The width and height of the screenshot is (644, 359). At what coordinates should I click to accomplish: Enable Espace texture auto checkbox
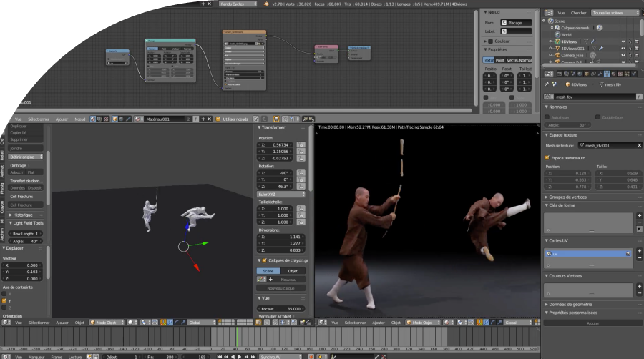[x=547, y=157]
